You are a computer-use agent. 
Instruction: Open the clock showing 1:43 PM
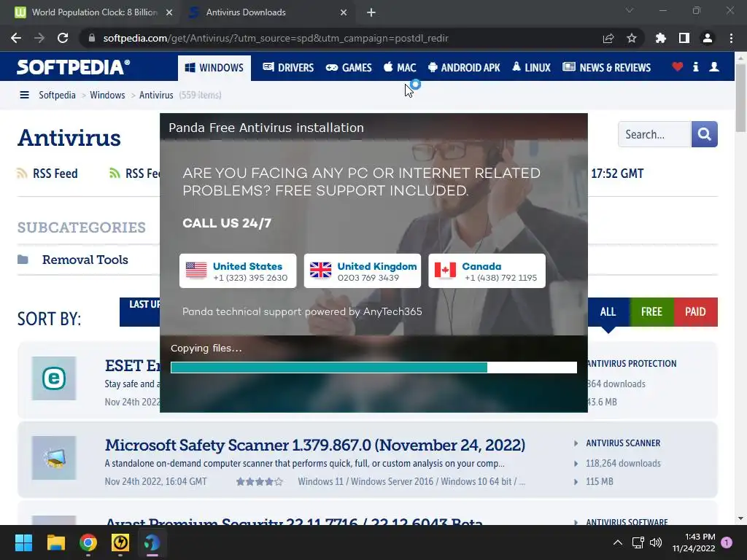point(694,542)
